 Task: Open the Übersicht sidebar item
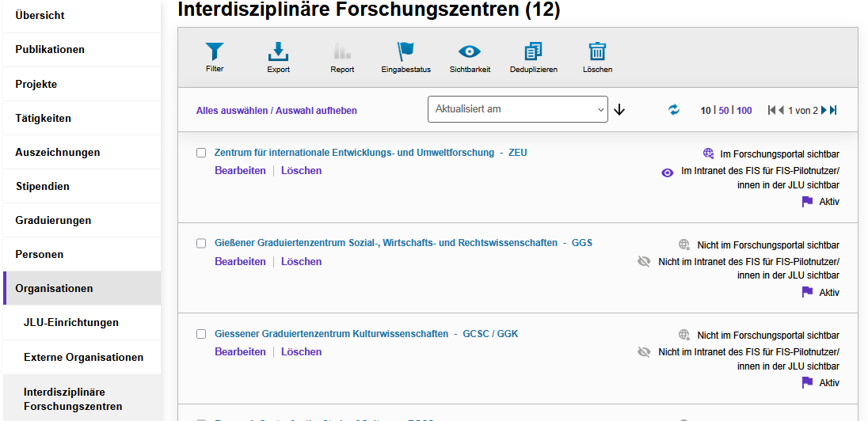pos(82,16)
